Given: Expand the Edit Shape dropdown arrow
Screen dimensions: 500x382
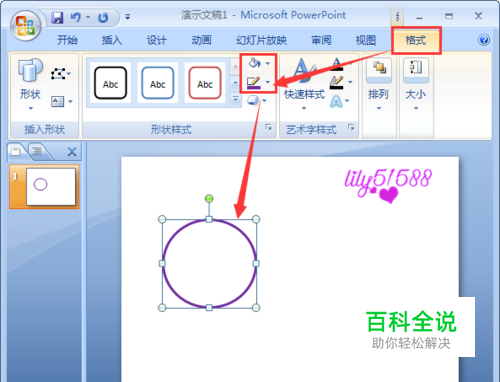Looking at the screenshot, I should tap(69, 74).
